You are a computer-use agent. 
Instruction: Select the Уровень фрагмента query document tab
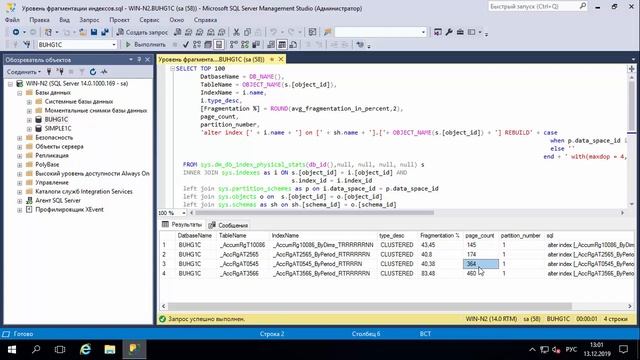pyautogui.click(x=211, y=60)
